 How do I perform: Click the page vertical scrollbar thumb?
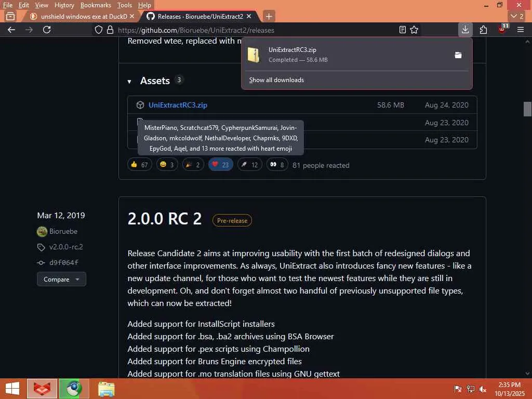click(527, 109)
